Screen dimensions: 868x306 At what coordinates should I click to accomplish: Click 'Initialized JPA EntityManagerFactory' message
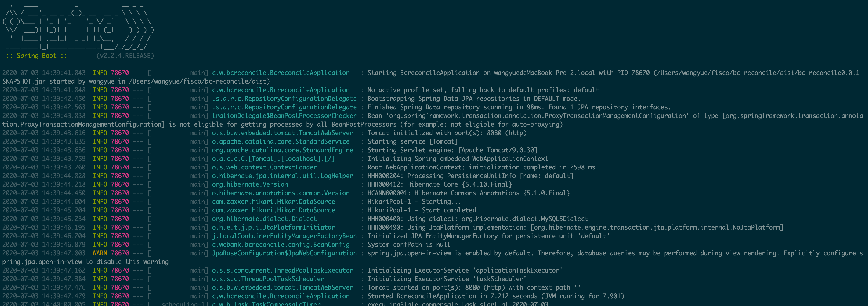[x=488, y=236]
